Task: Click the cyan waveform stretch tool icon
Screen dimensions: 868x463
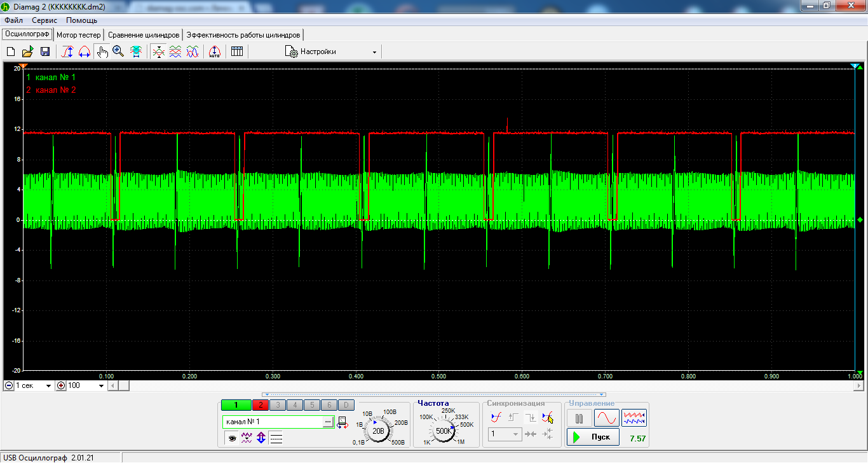Action: [x=136, y=52]
